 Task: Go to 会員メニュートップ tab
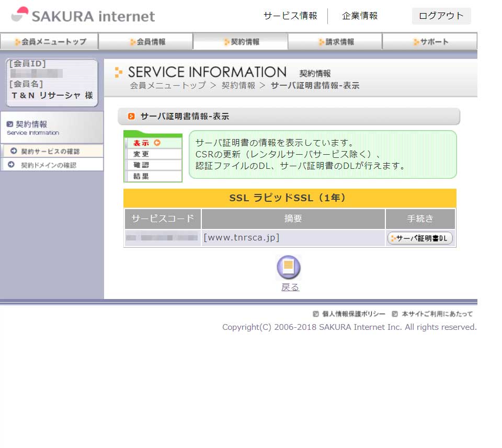49,42
